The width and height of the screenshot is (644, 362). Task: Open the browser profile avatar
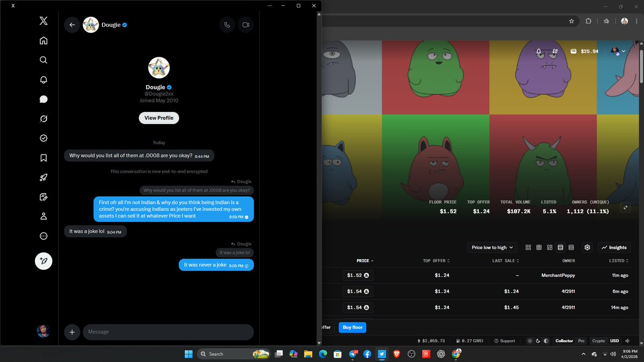(x=624, y=21)
